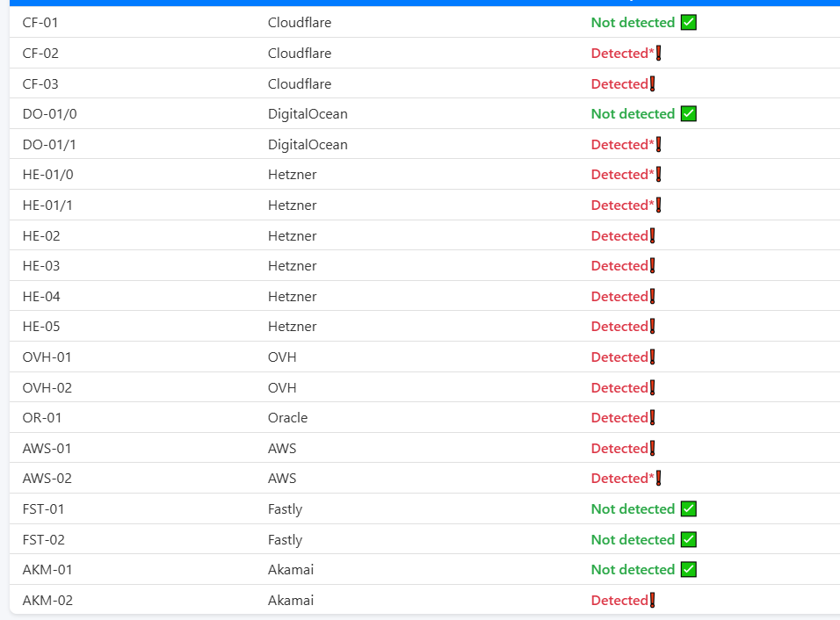The image size is (840, 620).
Task: Click the DigitalOcean cell in DO-01/1 row
Action: tap(308, 145)
